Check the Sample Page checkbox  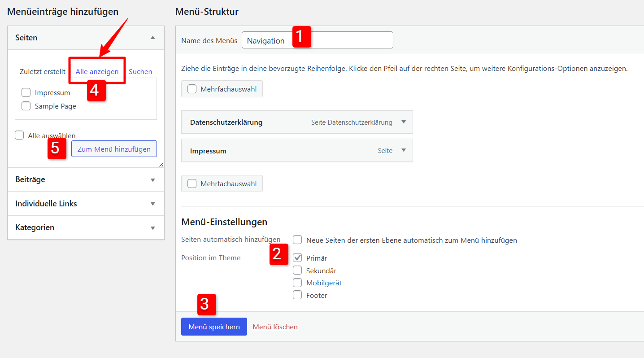click(26, 106)
